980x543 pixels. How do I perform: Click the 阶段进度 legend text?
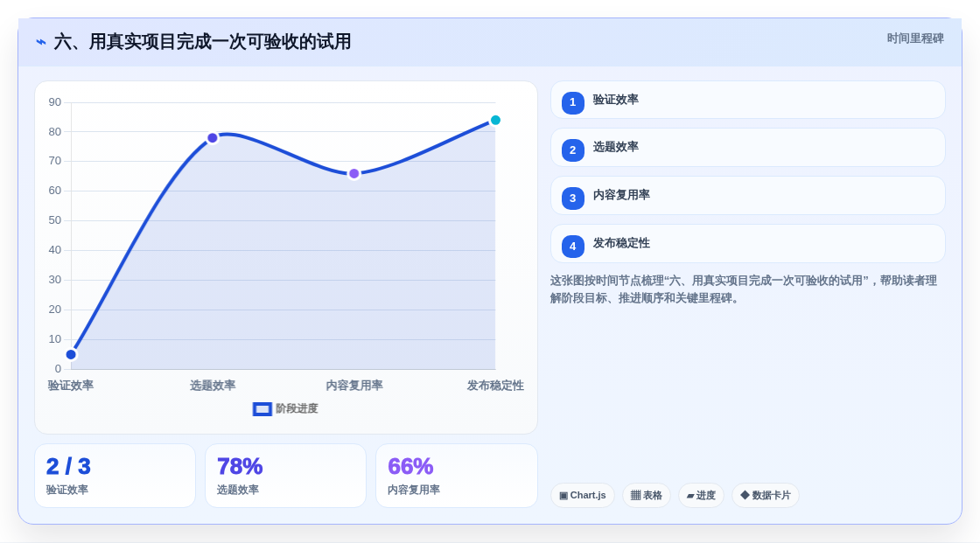(297, 408)
